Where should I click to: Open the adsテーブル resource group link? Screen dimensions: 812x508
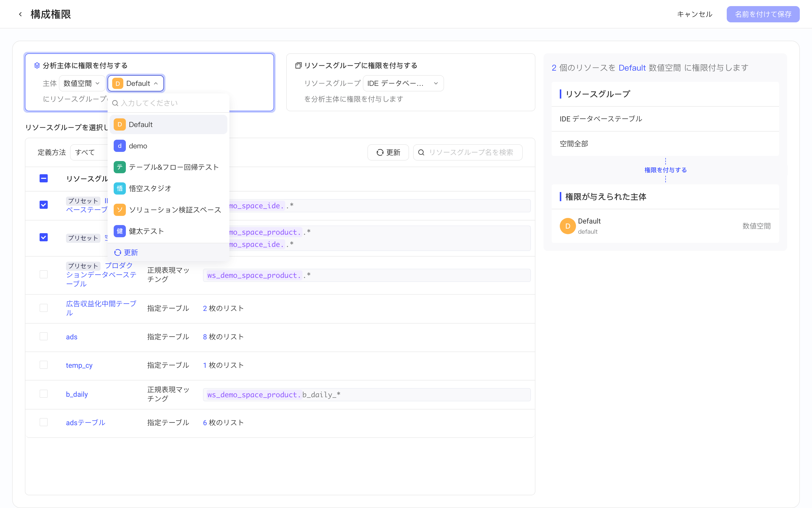point(86,423)
